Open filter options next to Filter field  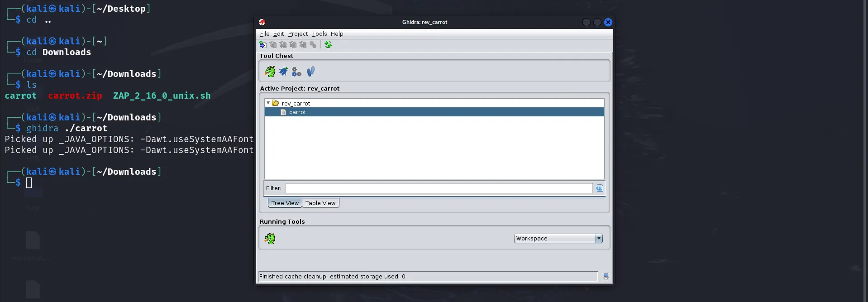(600, 188)
